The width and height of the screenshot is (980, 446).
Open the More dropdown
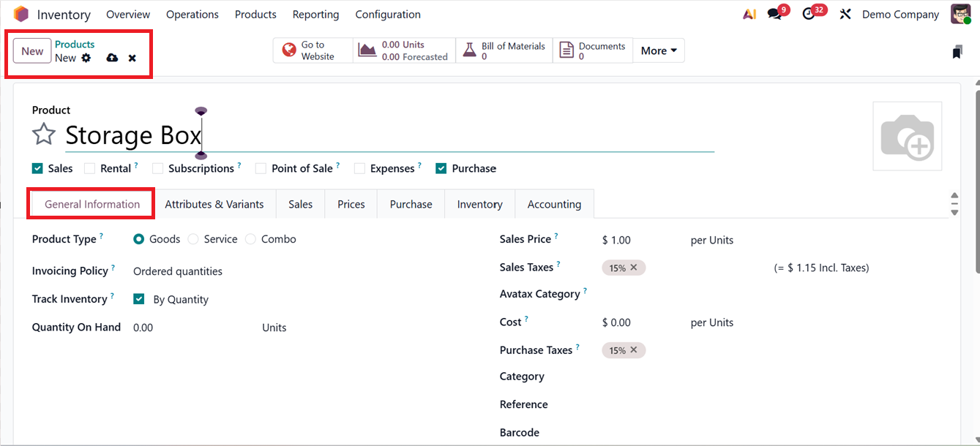tap(657, 50)
